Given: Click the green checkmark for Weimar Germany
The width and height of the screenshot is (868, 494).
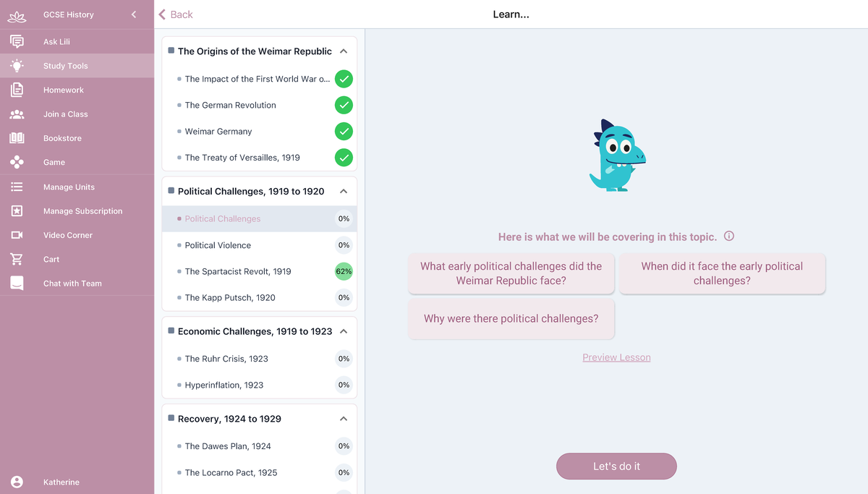Looking at the screenshot, I should (344, 132).
